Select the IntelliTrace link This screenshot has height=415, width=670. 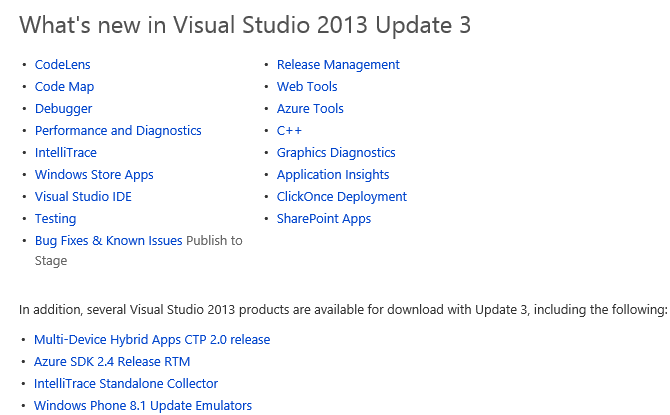[x=68, y=153]
